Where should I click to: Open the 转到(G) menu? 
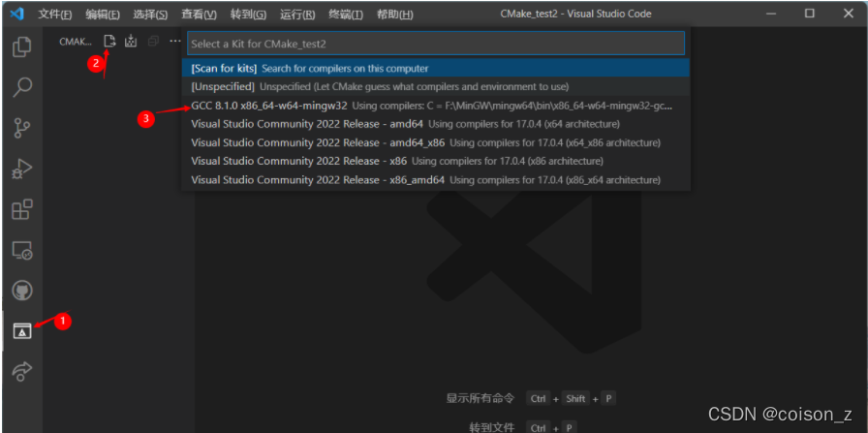[x=248, y=15]
